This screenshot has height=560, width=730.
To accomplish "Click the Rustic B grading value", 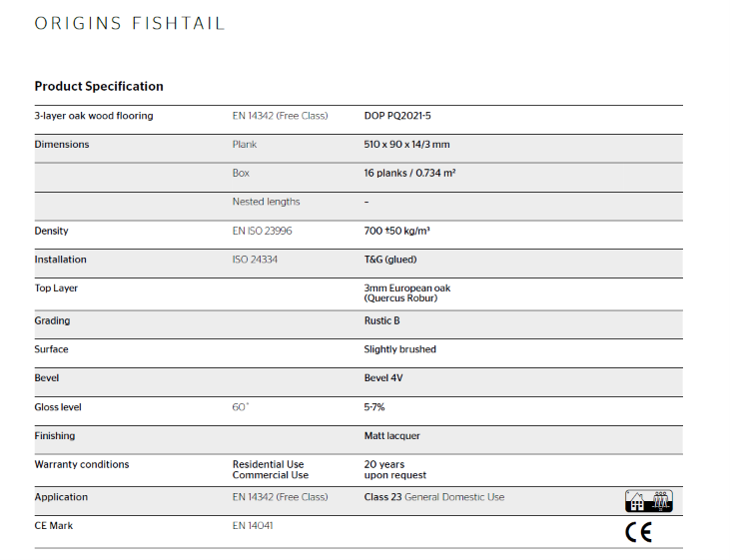I will (381, 320).
